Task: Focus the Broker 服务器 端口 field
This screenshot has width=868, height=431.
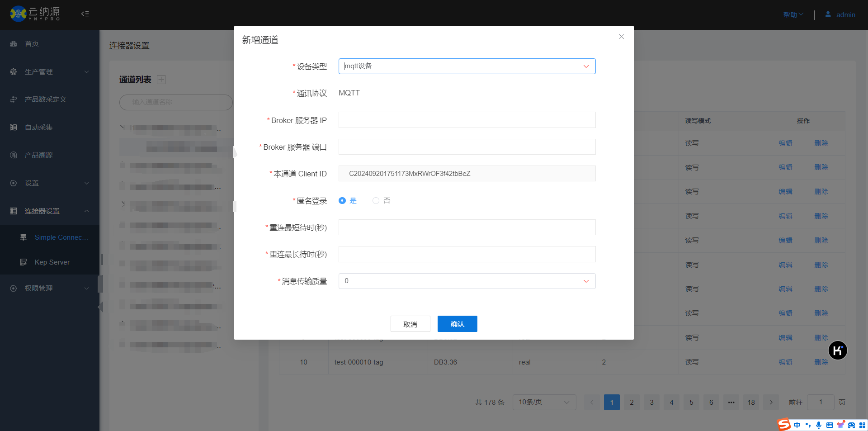Action: (x=467, y=147)
